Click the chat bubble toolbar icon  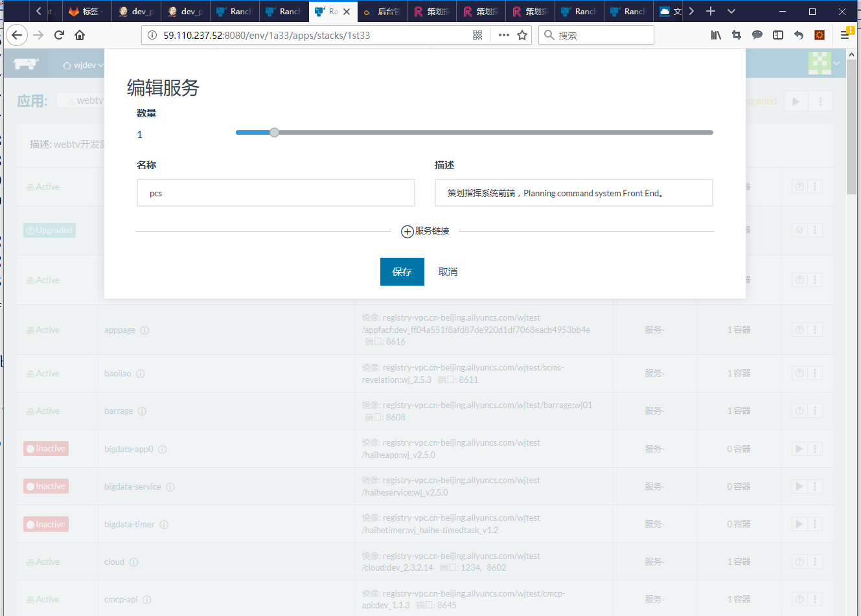click(x=757, y=35)
